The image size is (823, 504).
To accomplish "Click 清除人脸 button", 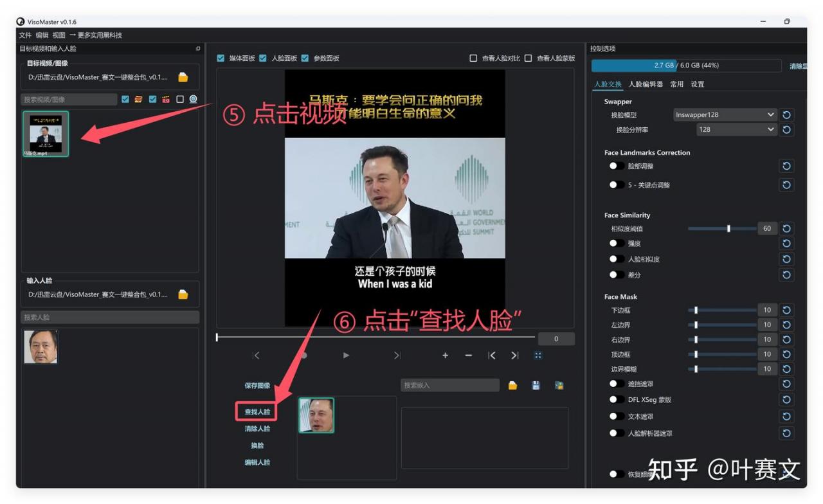I will click(257, 428).
